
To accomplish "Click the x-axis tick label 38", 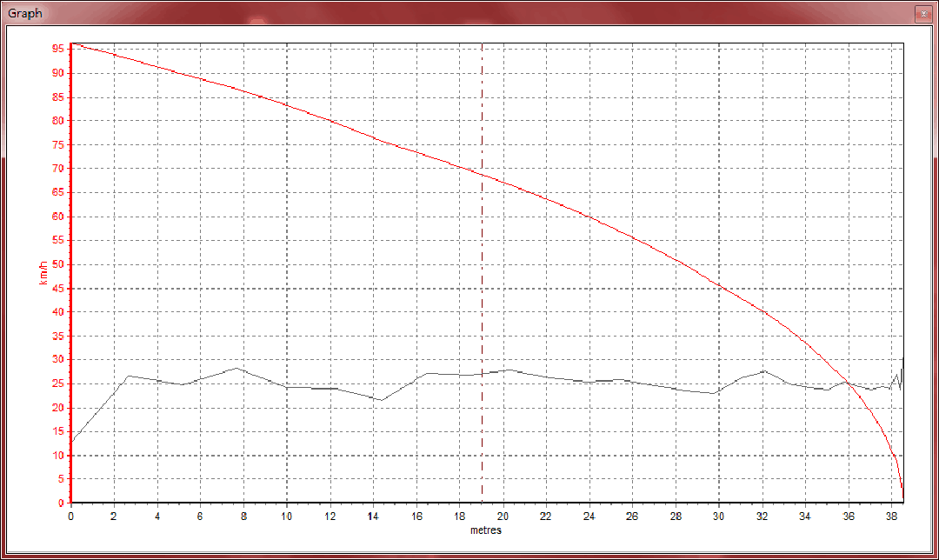I will coord(891,517).
